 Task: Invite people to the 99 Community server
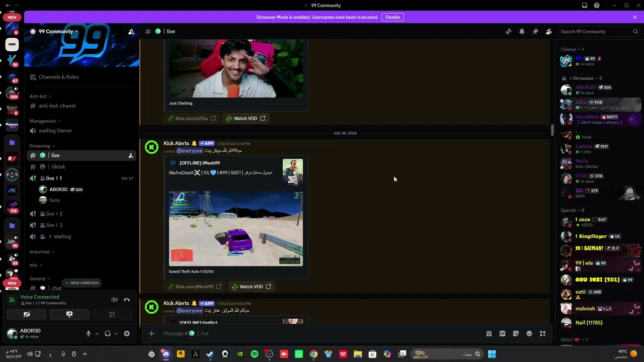tap(131, 31)
